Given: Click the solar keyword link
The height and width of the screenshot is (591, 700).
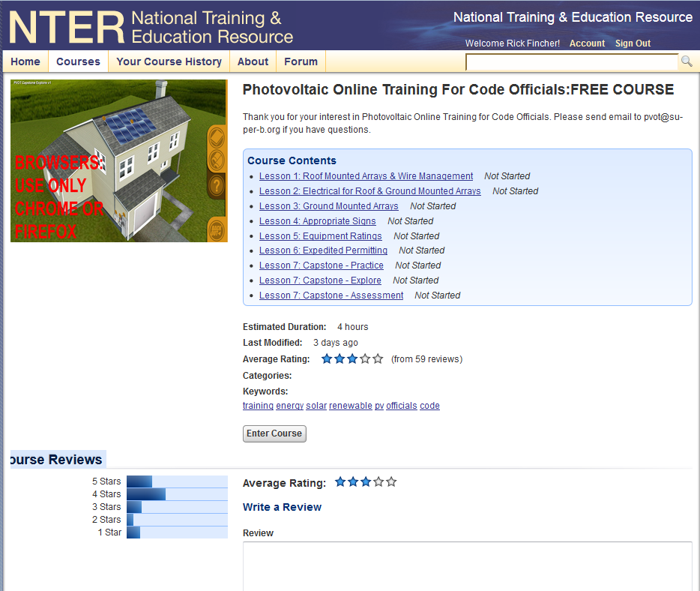Looking at the screenshot, I should point(316,406).
